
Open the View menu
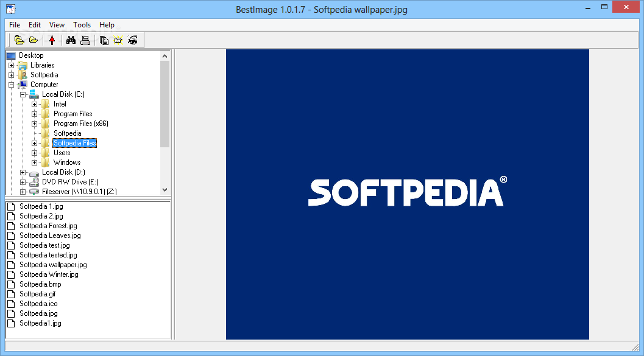pos(57,24)
